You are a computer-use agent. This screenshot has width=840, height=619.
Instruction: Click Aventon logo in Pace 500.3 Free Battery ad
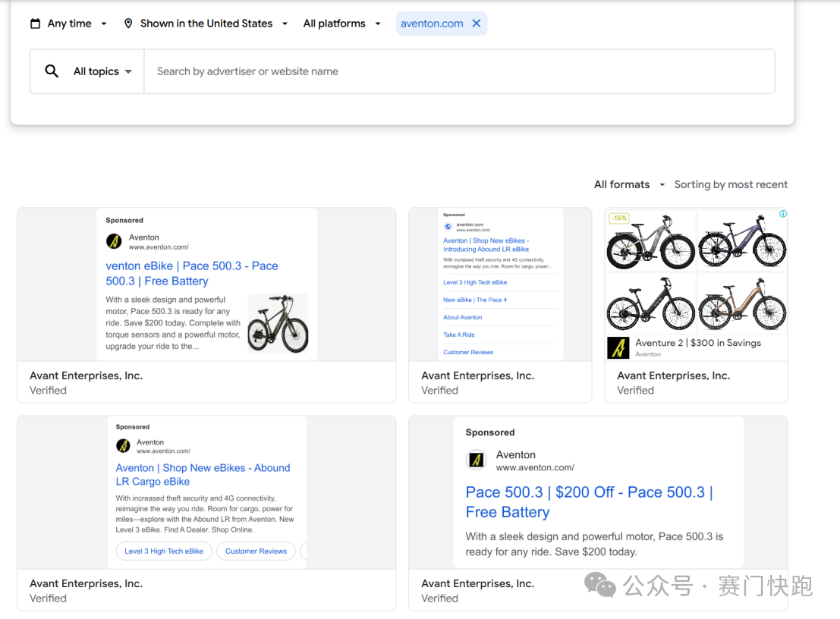114,242
